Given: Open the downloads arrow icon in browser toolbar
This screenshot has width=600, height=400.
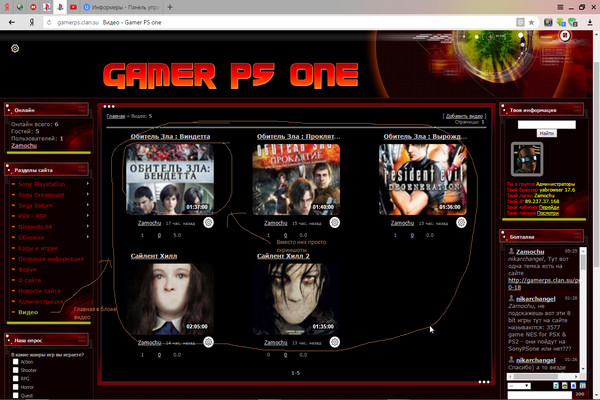Looking at the screenshot, I should pos(590,23).
